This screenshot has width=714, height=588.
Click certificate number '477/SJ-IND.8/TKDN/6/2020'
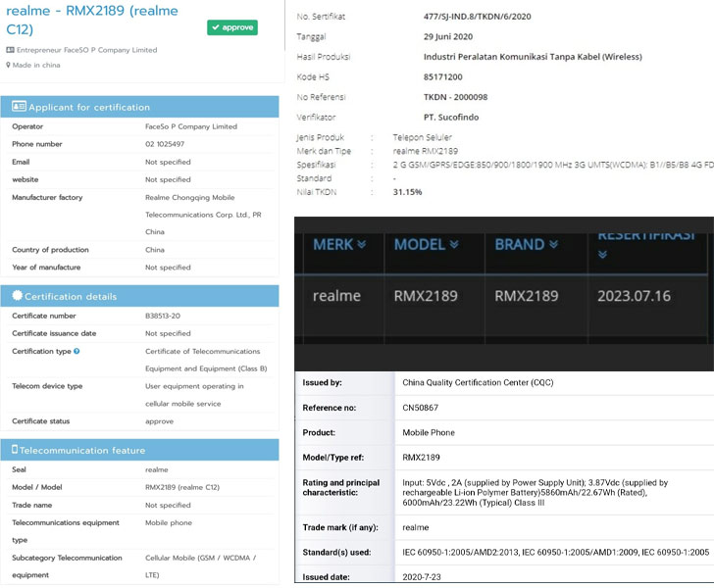[478, 17]
